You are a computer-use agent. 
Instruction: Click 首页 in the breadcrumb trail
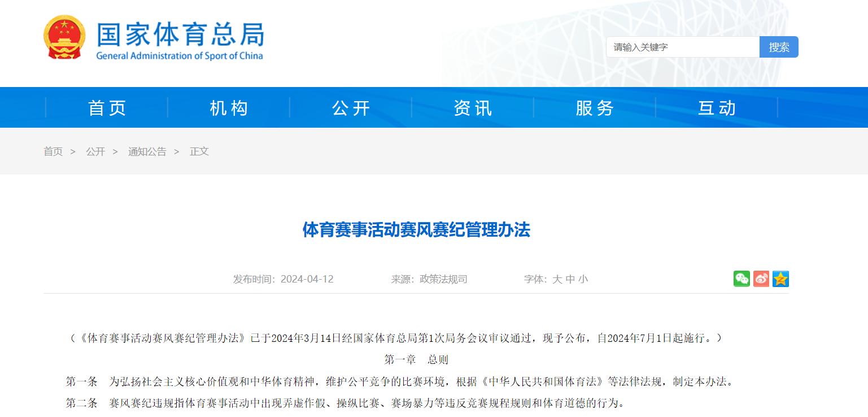[53, 151]
